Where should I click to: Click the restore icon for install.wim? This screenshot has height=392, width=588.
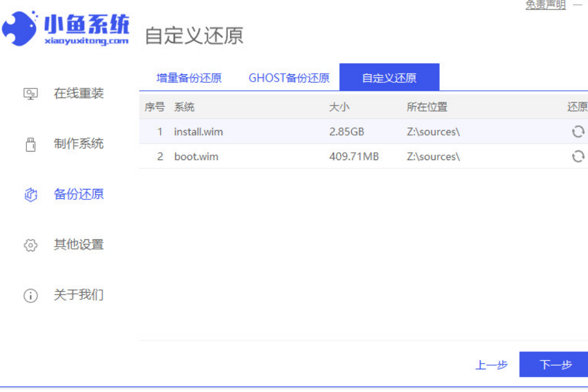[x=578, y=132]
